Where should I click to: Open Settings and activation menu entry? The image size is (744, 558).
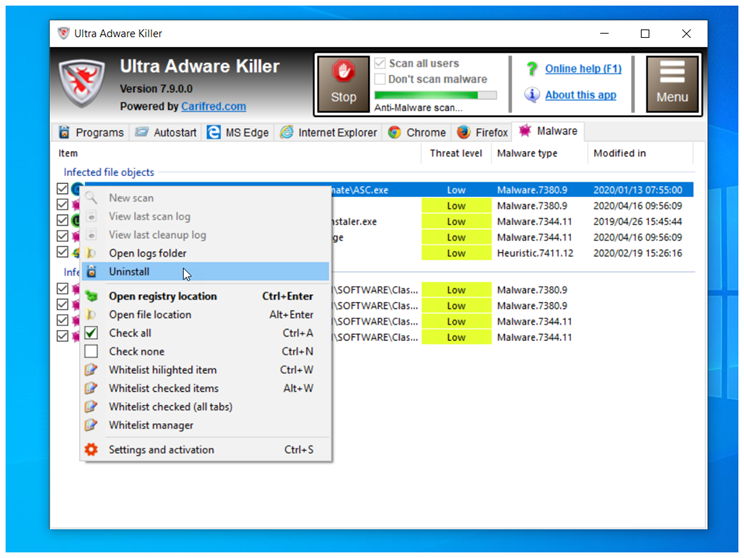(205, 449)
